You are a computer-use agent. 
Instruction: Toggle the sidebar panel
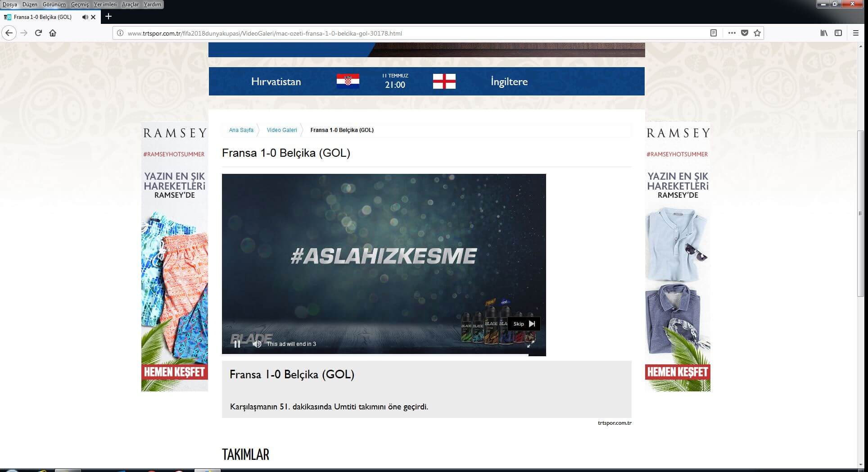point(838,33)
